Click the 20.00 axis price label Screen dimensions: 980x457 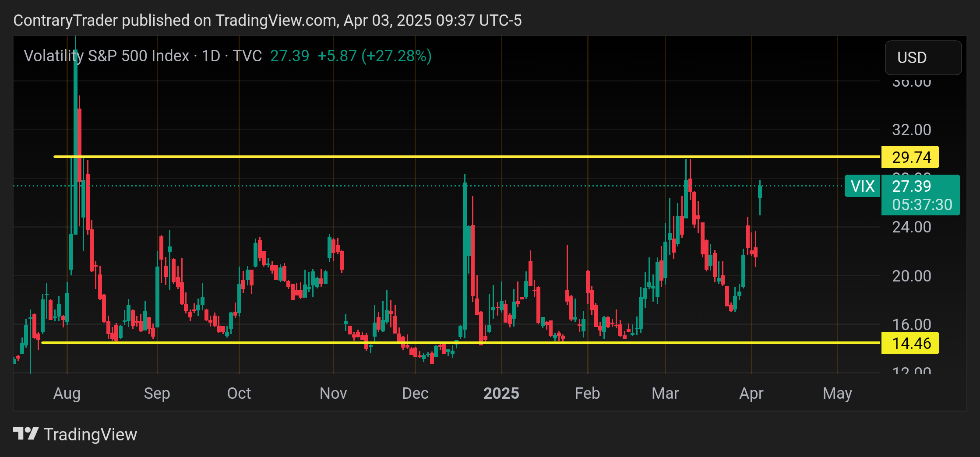[x=912, y=276]
